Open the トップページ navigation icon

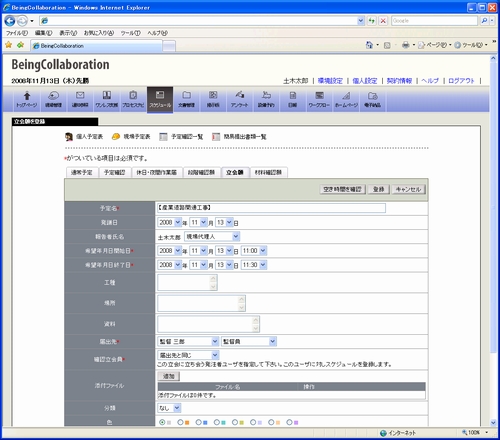point(27,99)
